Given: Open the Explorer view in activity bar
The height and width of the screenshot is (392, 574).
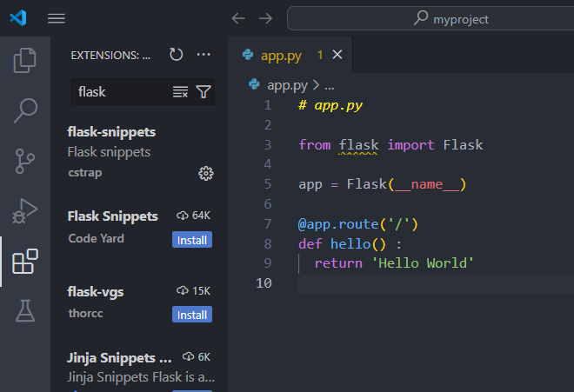Looking at the screenshot, I should coord(25,60).
